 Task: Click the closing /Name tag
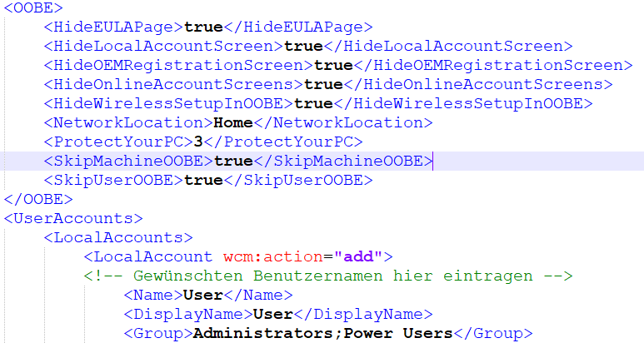pyautogui.click(x=258, y=295)
